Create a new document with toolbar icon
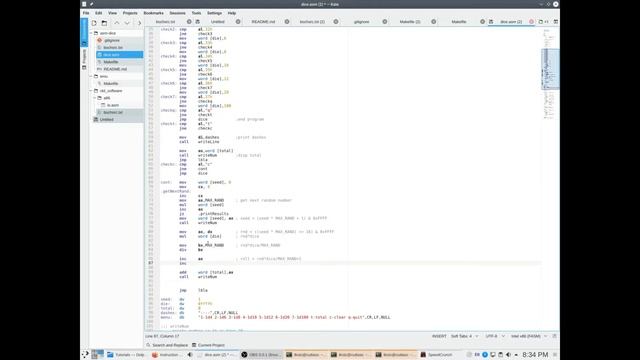640x360 pixels. 94,23
